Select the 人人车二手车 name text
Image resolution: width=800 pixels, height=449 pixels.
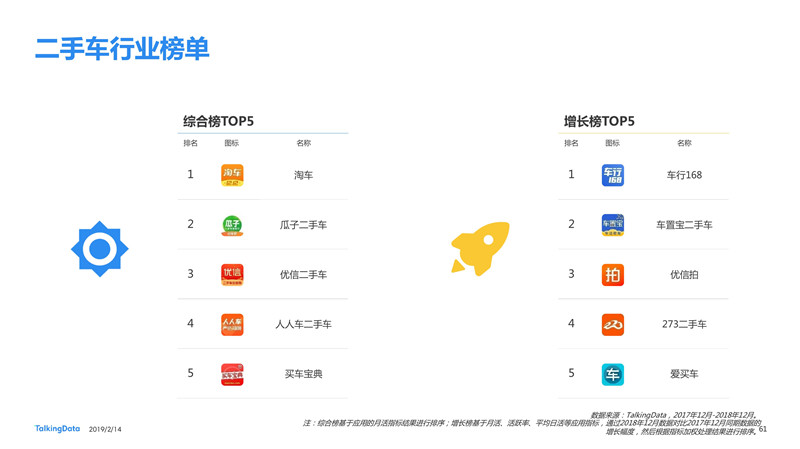point(304,325)
